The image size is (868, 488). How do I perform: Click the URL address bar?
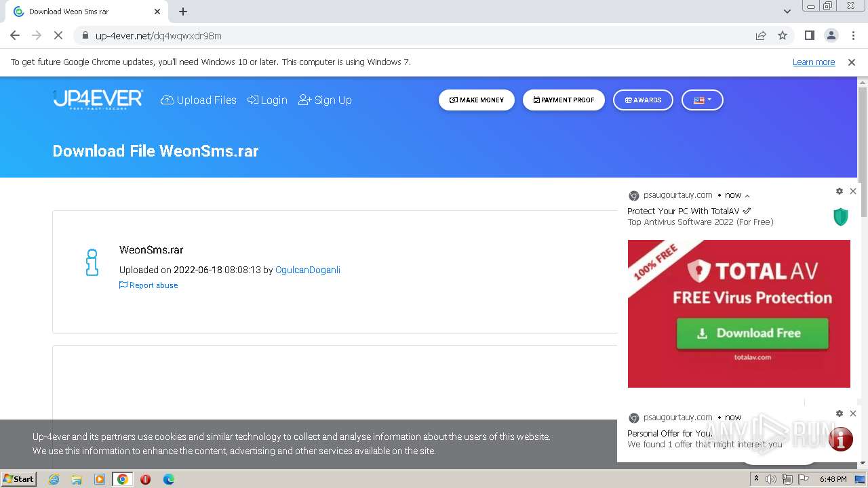[x=414, y=35]
